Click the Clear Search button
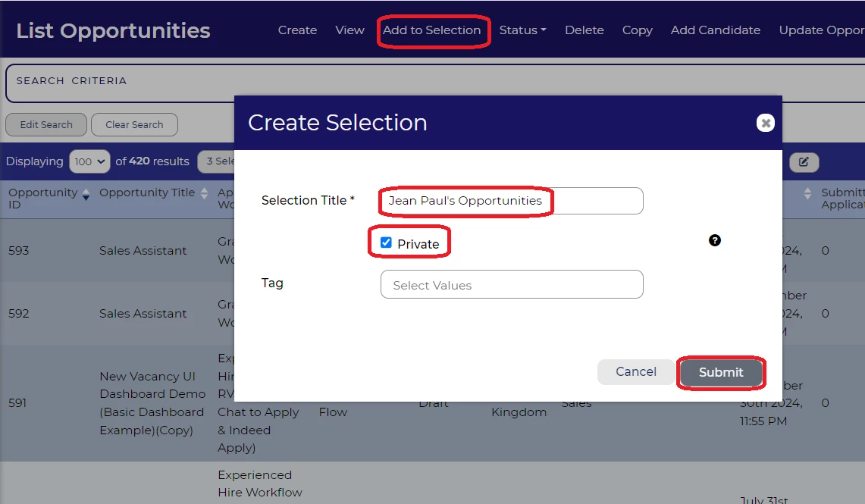 click(134, 125)
